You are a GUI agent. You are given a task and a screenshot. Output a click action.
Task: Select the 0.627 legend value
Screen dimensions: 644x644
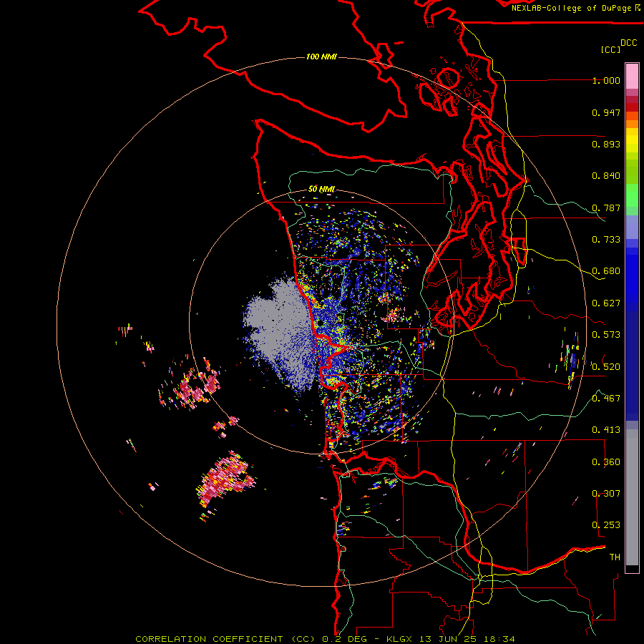pyautogui.click(x=606, y=303)
